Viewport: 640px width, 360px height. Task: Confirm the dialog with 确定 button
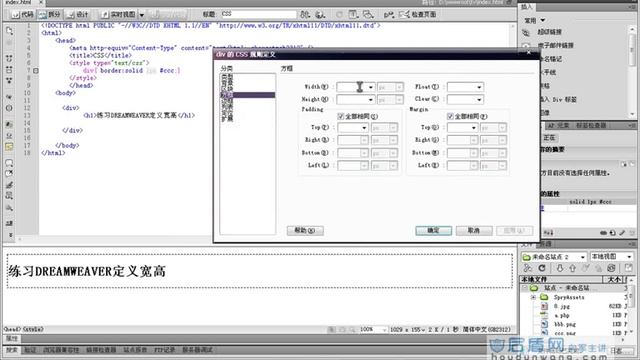[433, 231]
